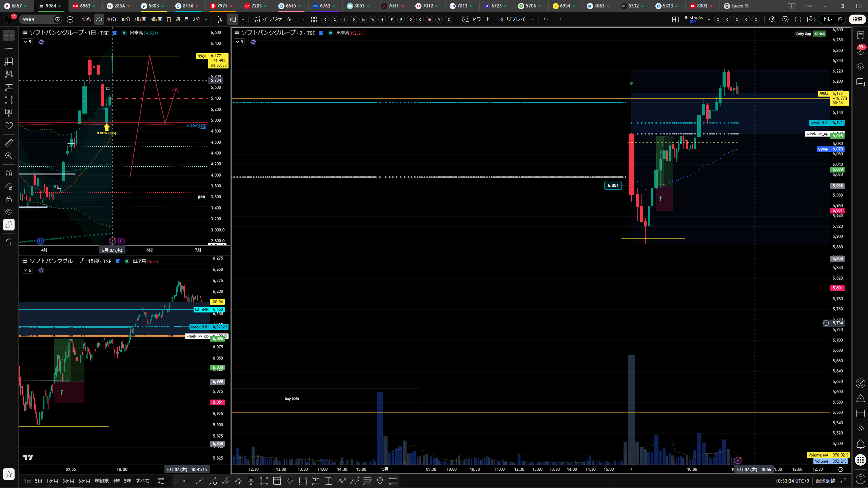Open chart settings gear icon

(785, 19)
